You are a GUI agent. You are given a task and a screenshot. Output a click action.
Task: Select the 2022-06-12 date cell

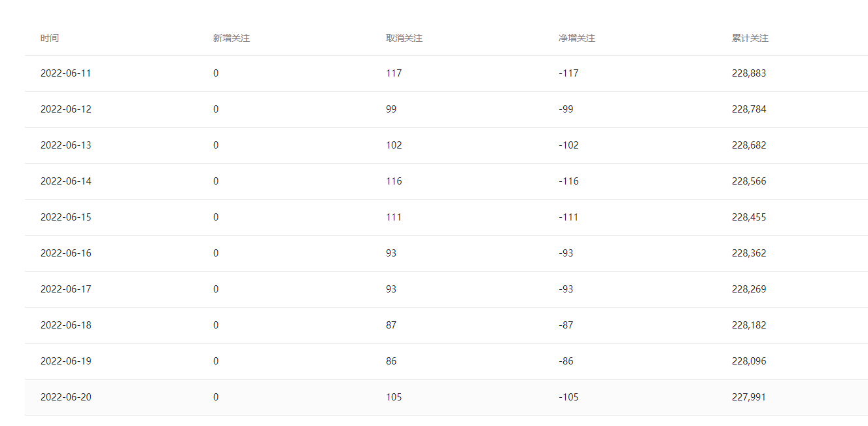66,109
